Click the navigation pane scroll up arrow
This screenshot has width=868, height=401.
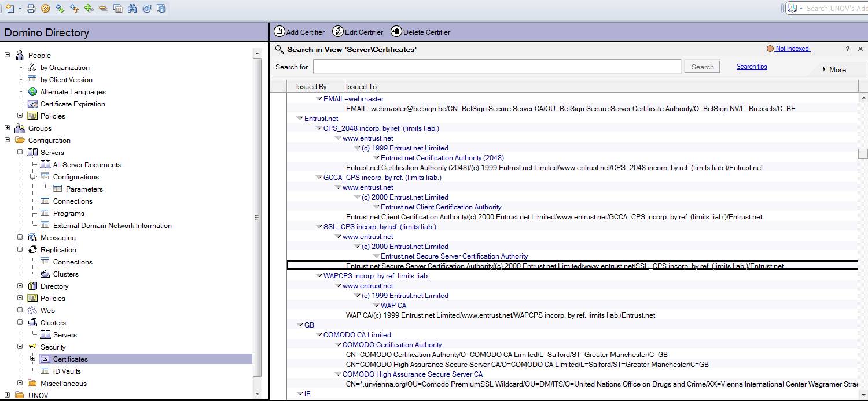pyautogui.click(x=258, y=53)
